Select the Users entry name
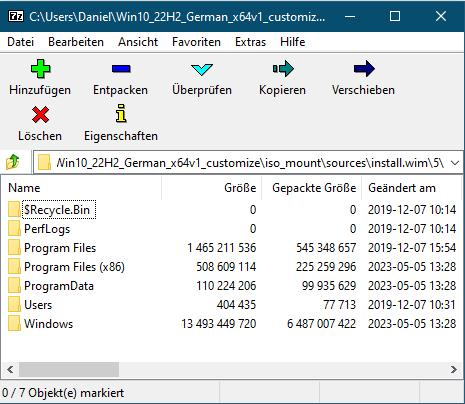 (38, 305)
